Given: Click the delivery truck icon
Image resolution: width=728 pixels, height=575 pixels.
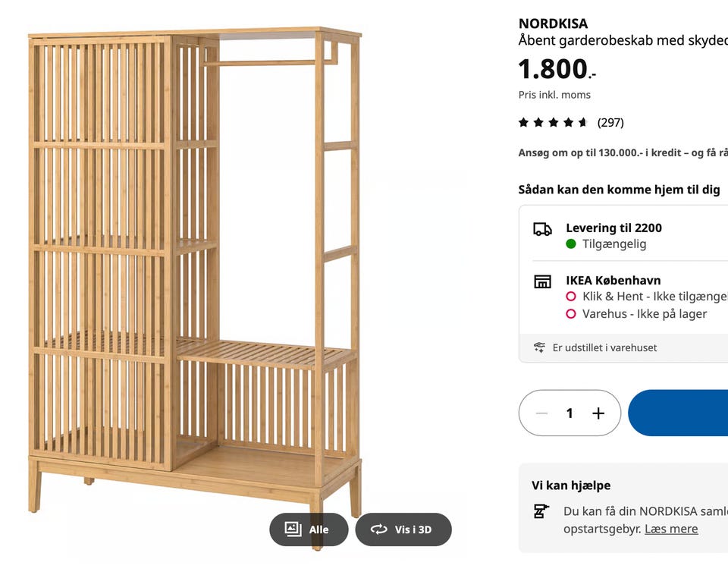Looking at the screenshot, I should click(542, 229).
